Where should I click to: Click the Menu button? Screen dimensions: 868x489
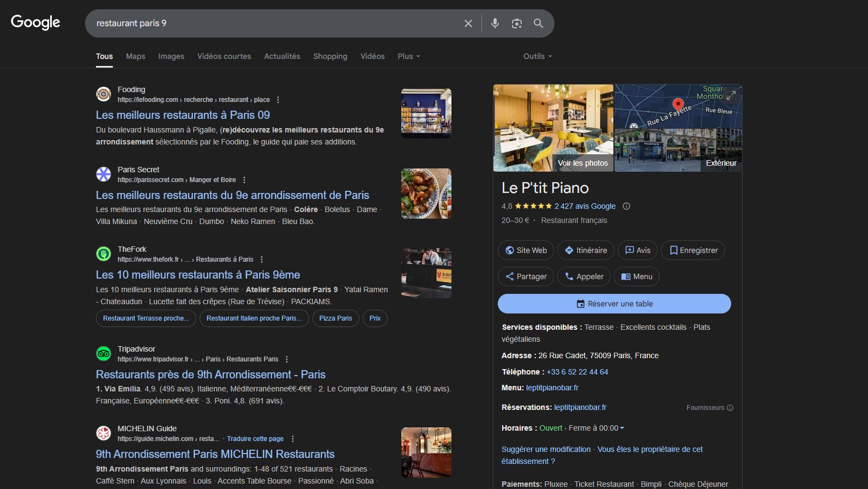coord(637,276)
